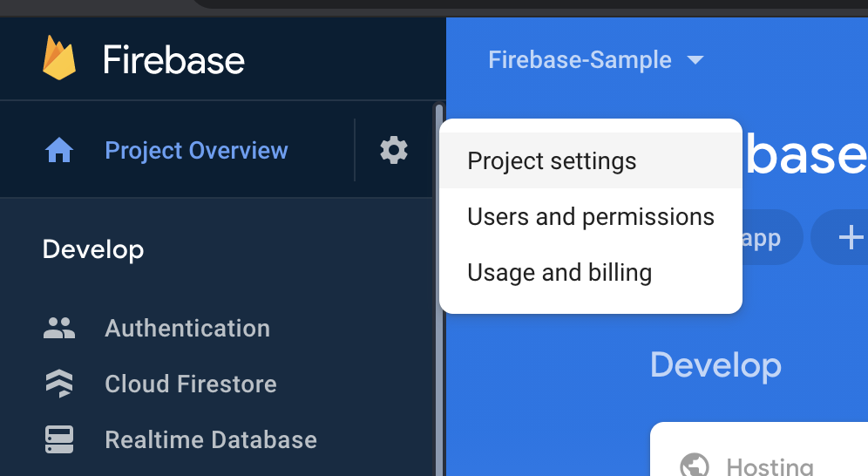Expand the Firebase-Sample dropdown arrow
Screen dimensions: 868x476
pos(695,60)
